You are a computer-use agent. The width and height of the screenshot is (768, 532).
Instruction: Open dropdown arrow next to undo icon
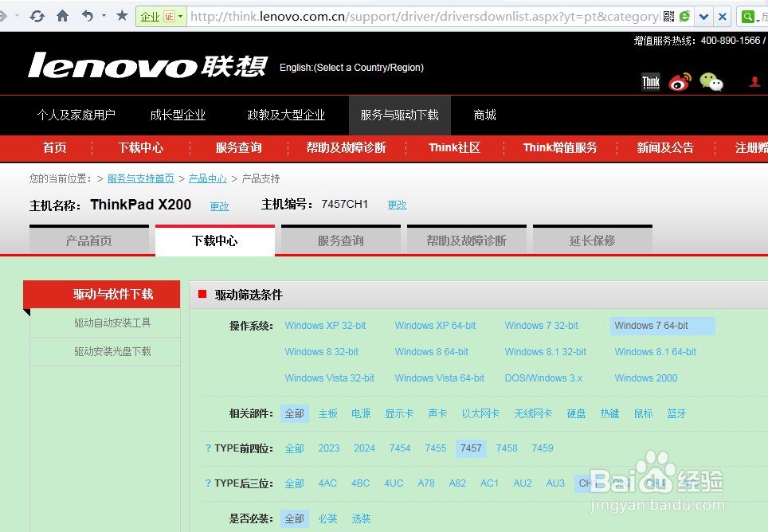(x=104, y=16)
